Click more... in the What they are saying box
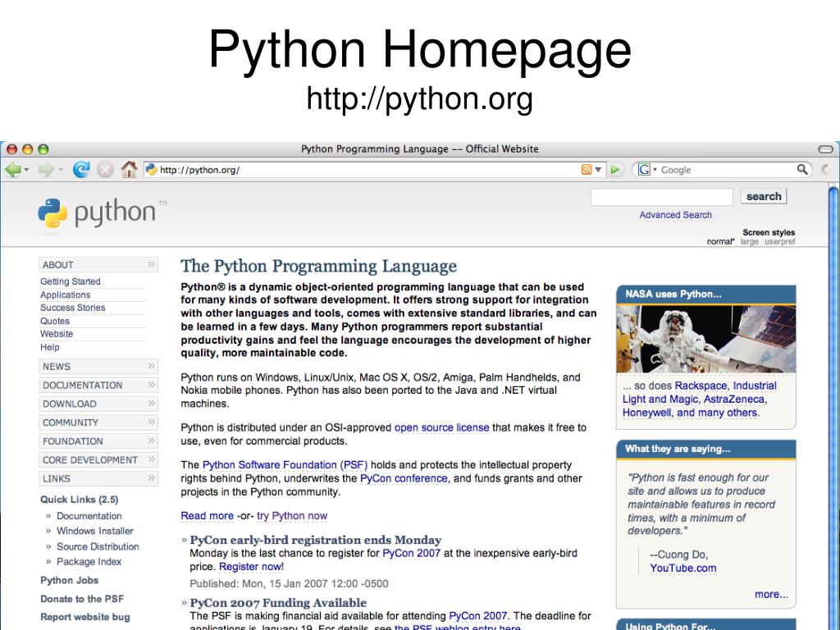The width and height of the screenshot is (840, 630). pos(771,594)
